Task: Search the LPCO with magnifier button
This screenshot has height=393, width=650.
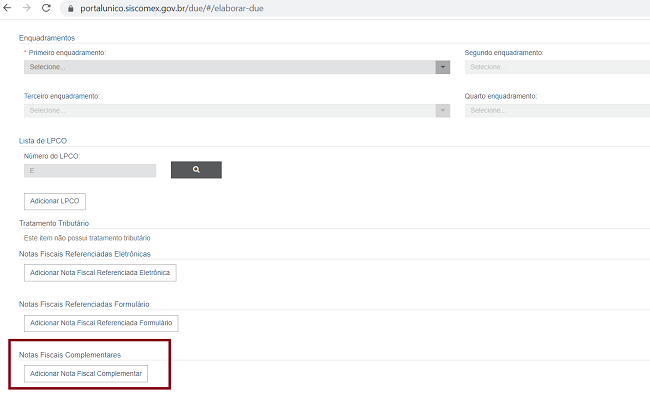Action: pos(196,170)
